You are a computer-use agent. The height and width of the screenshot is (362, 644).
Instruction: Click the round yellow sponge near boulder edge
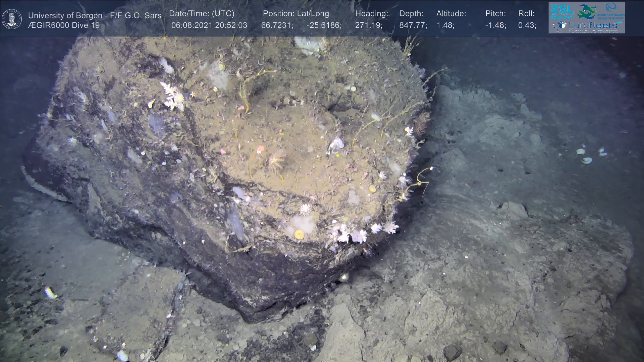tap(299, 234)
